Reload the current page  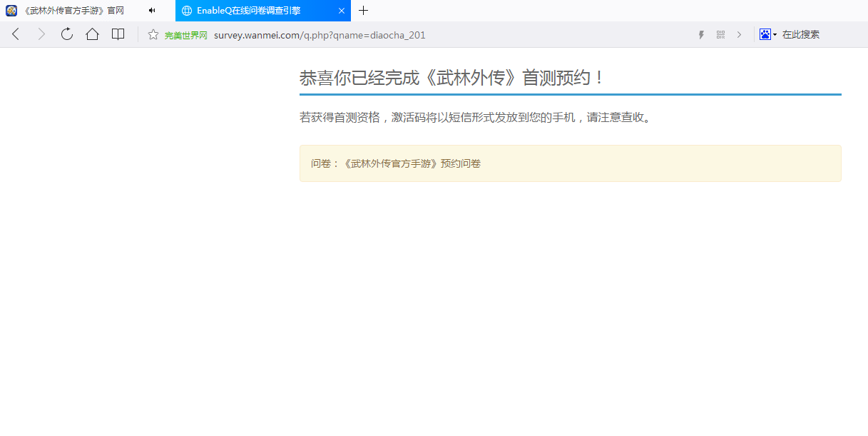[x=67, y=34]
